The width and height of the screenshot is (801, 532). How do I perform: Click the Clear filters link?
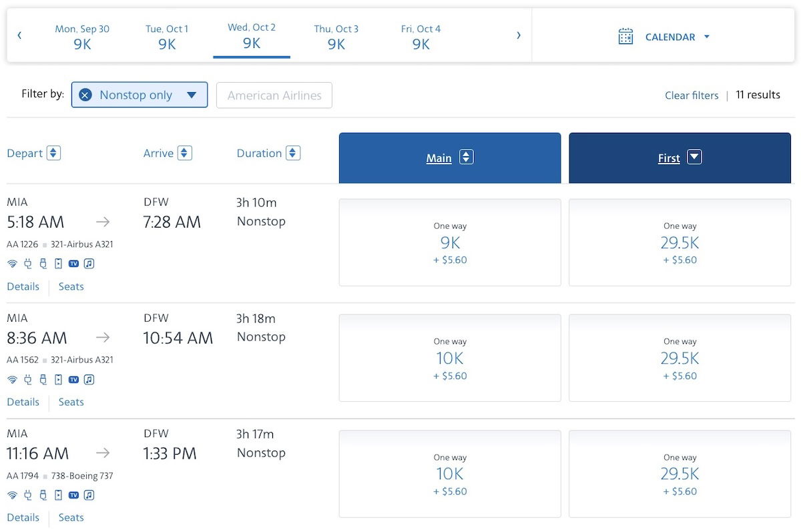(692, 95)
